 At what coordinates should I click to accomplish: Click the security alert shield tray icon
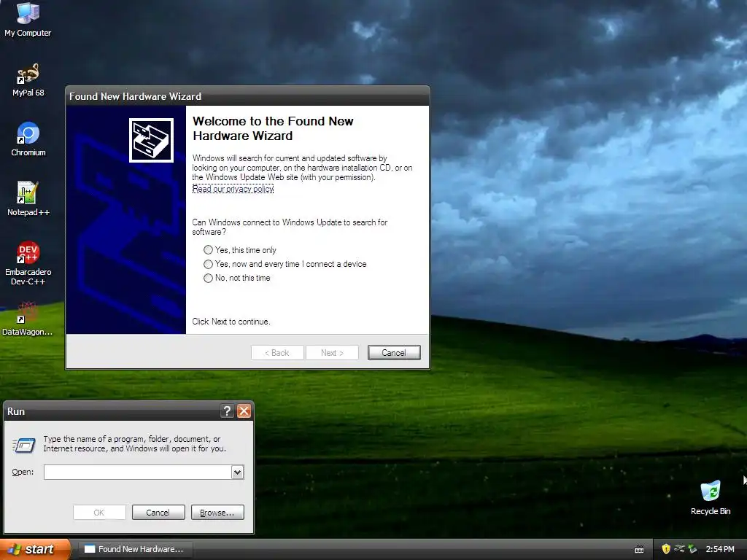(665, 549)
